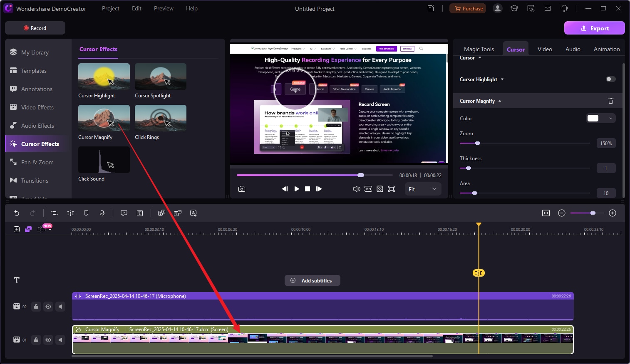The image size is (630, 364).
Task: Delete the Cursor Magnify effect with trash icon
Action: (x=611, y=101)
